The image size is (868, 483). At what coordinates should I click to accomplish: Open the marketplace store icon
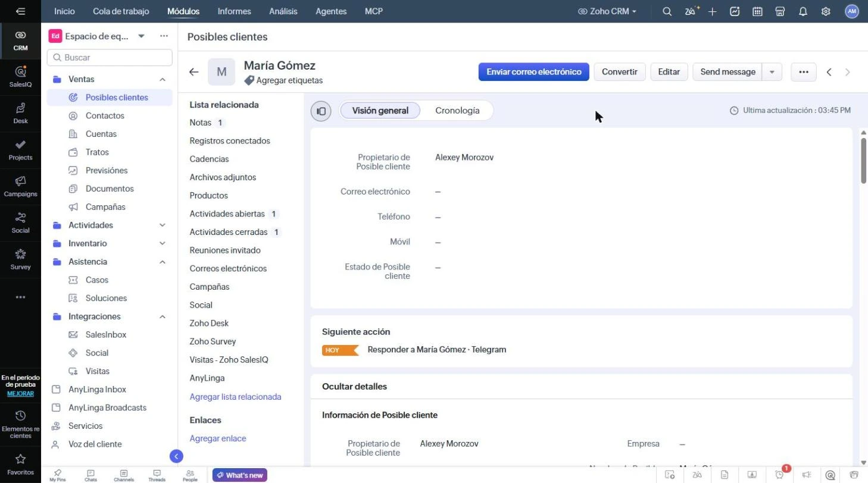pos(780,11)
